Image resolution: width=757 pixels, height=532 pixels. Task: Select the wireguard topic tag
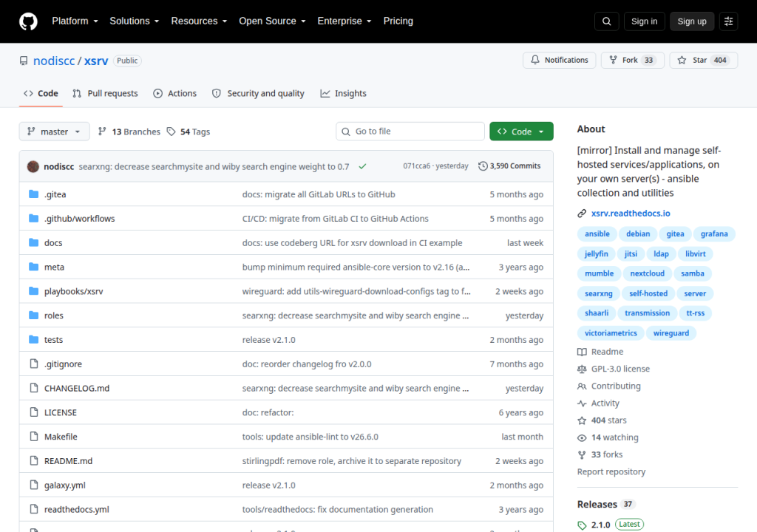[x=671, y=333]
